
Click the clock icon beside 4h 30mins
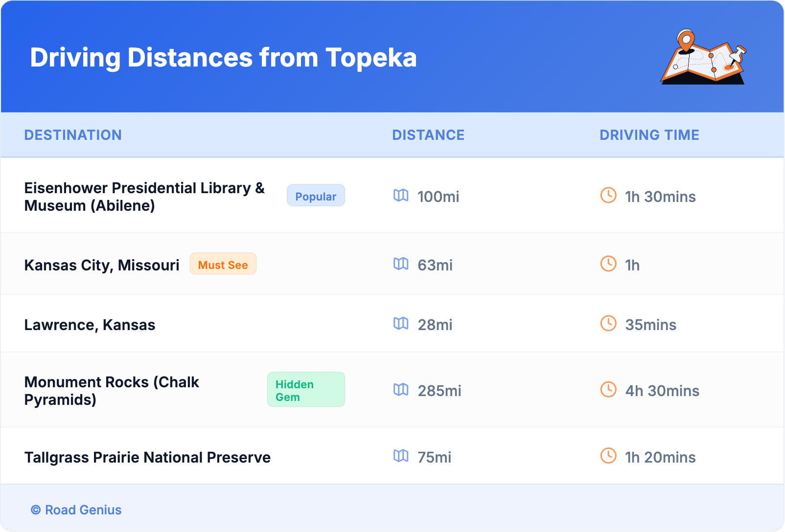click(x=608, y=390)
